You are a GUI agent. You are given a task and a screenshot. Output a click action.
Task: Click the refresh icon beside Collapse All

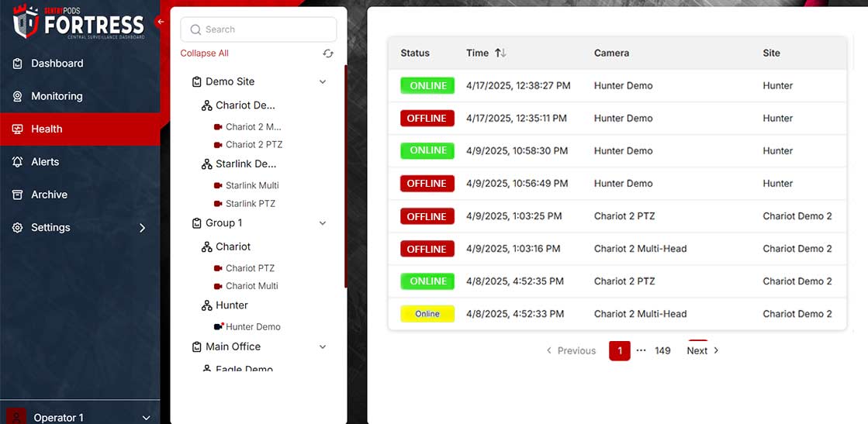click(328, 53)
